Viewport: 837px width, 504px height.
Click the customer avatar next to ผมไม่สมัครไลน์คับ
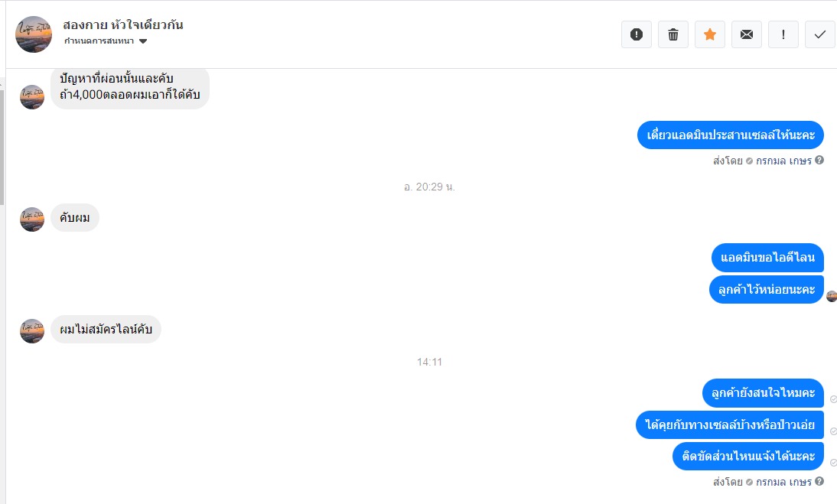32,331
